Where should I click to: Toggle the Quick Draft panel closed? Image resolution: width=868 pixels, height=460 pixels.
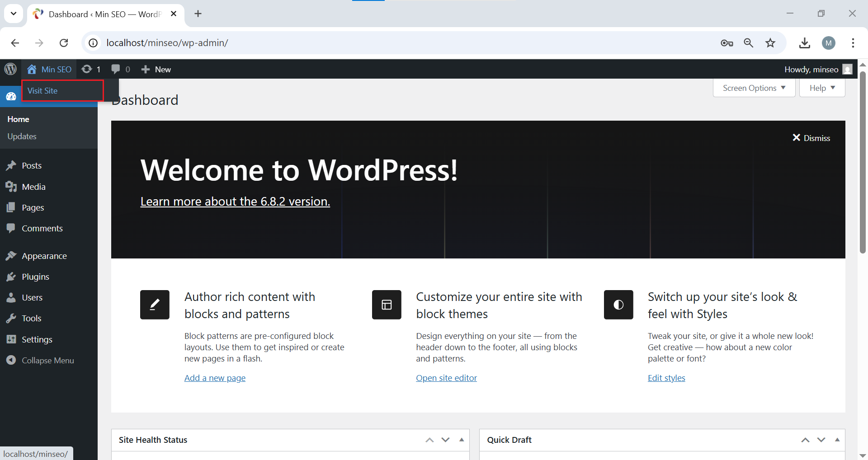pos(837,440)
